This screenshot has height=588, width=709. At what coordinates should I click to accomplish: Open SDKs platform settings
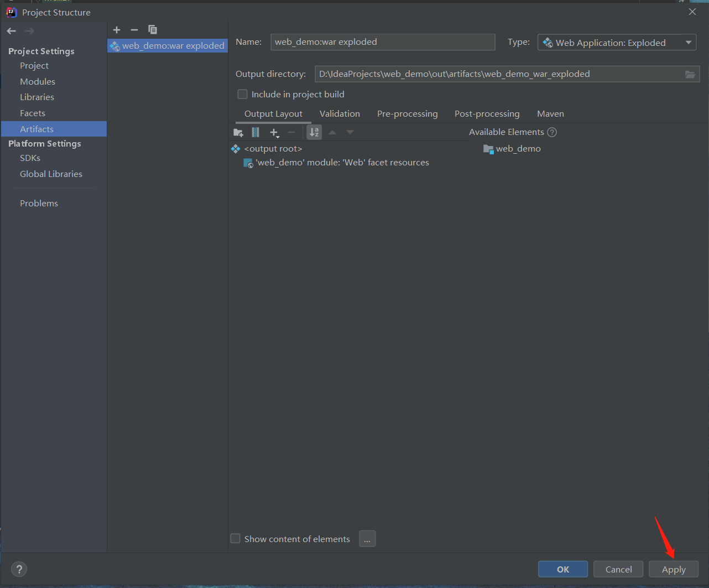30,158
